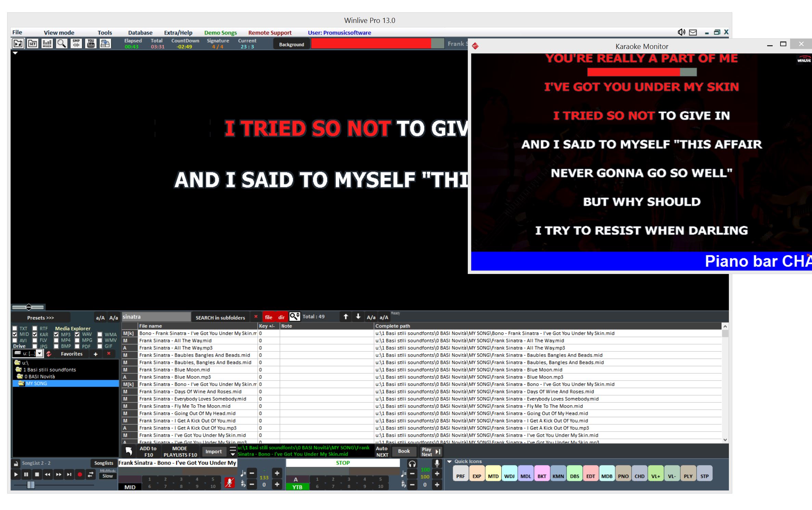812x510 pixels.
Task: Toggle the muted microphone red icon
Action: 230,483
